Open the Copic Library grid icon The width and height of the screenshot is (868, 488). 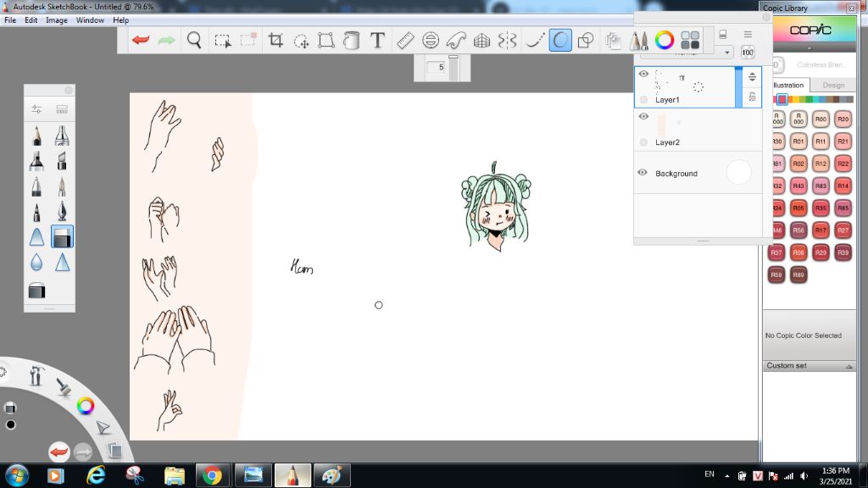[690, 40]
